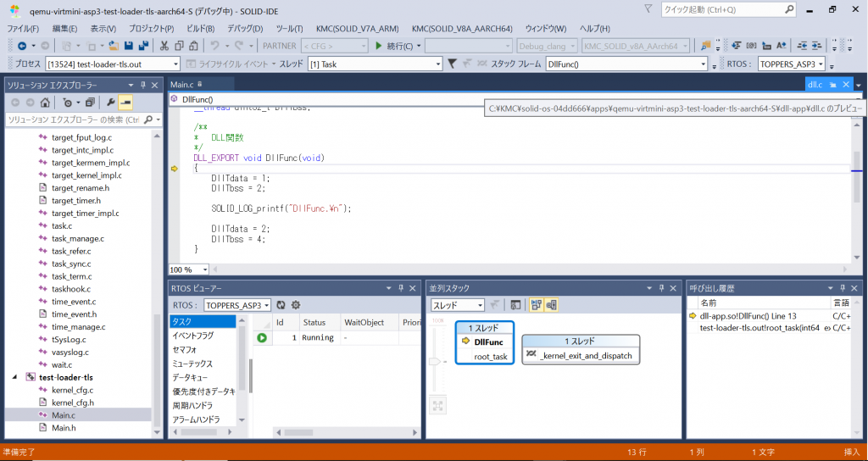Click the Solution Explorer properties wrench icon
Image resolution: width=868 pixels, height=461 pixels.
(x=110, y=103)
